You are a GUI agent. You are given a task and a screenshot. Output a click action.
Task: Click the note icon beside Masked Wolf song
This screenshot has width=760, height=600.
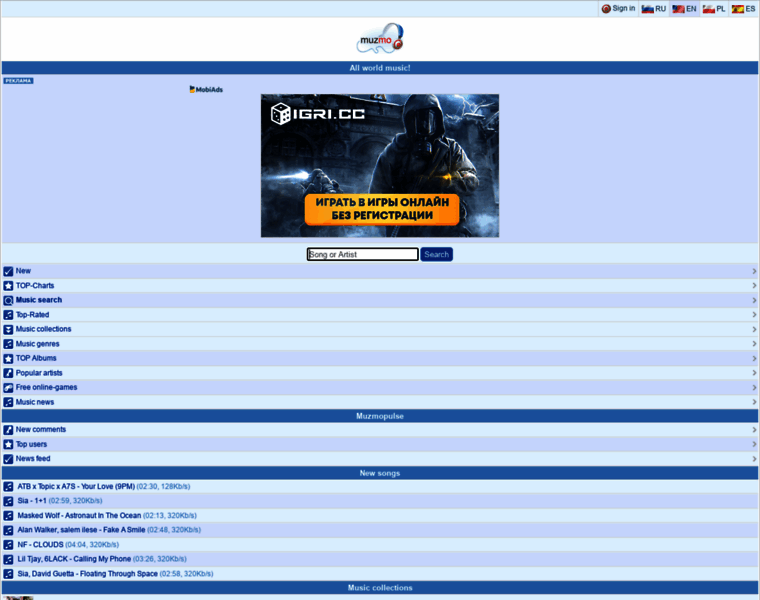coord(8,516)
